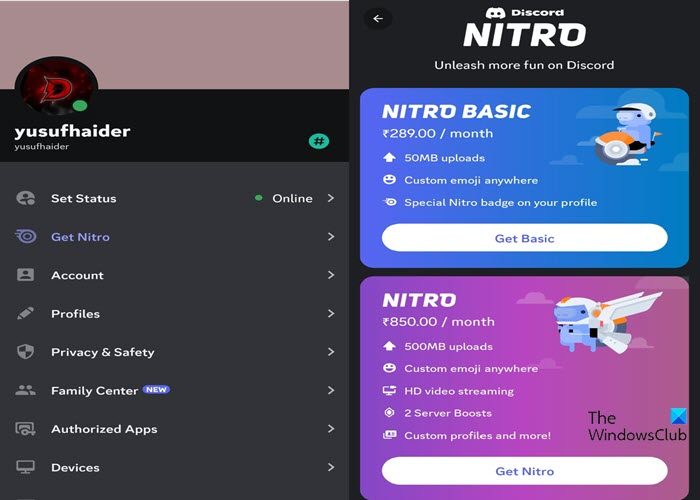
Task: Select the Family Center menu label
Action: 94,391
